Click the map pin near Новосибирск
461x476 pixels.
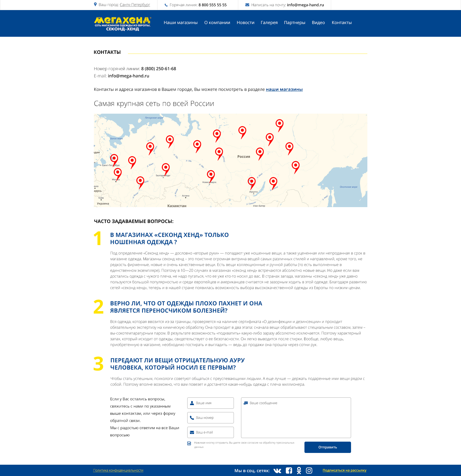[x=211, y=174]
